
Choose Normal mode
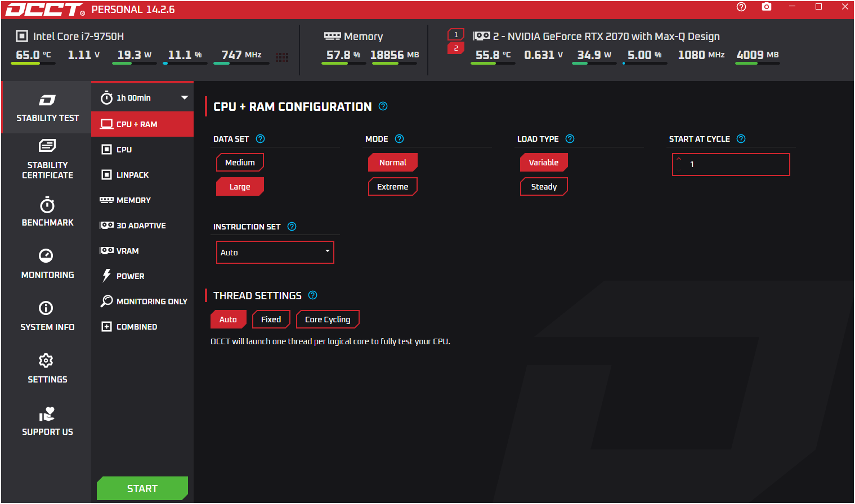coord(393,163)
